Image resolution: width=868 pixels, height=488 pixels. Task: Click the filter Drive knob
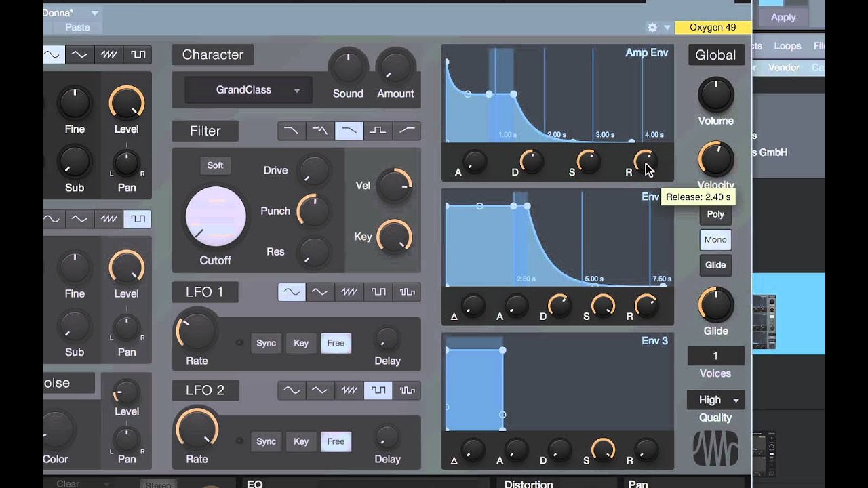point(314,170)
